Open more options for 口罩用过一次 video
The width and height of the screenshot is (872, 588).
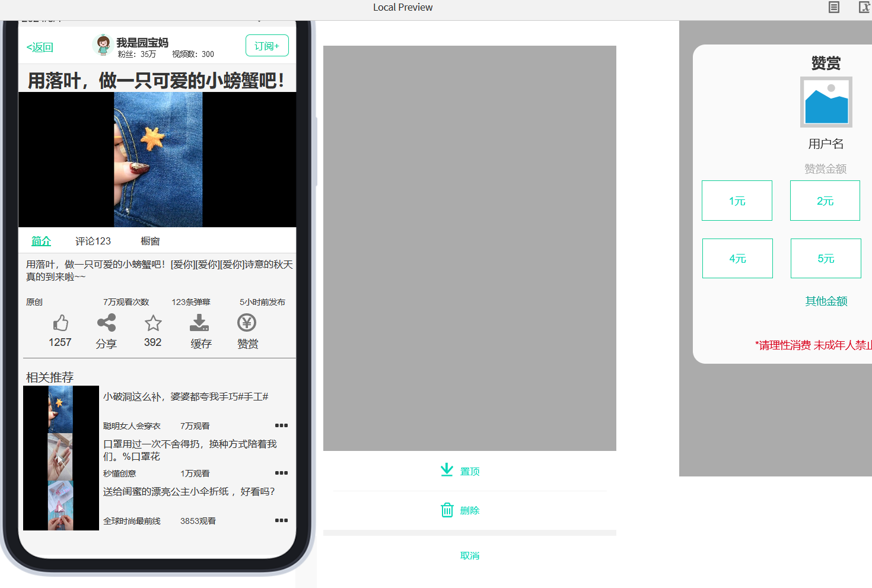click(x=281, y=473)
